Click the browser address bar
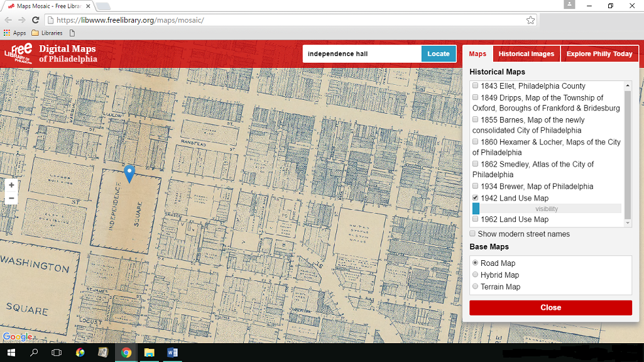644x362 pixels. (290, 19)
